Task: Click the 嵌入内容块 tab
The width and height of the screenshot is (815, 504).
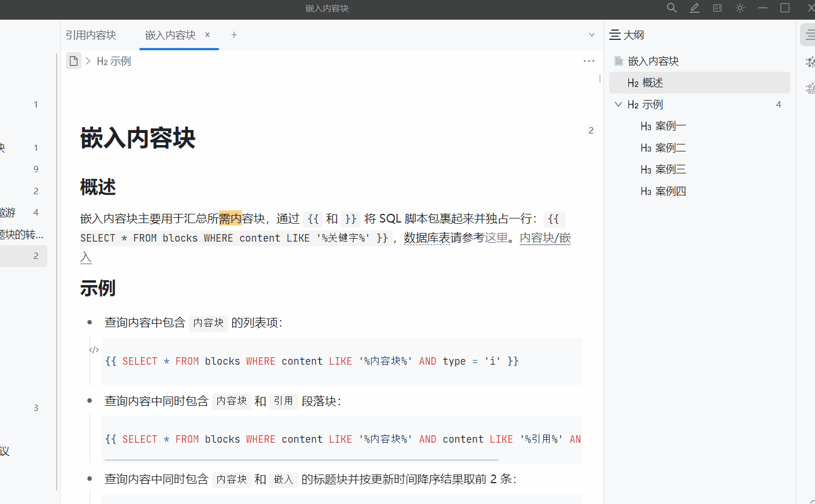Action: click(x=169, y=35)
